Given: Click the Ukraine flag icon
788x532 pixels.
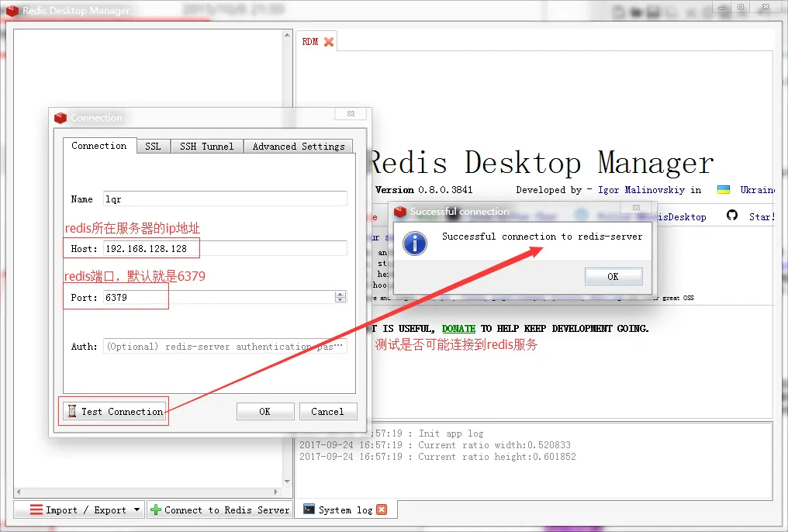Looking at the screenshot, I should tap(724, 189).
